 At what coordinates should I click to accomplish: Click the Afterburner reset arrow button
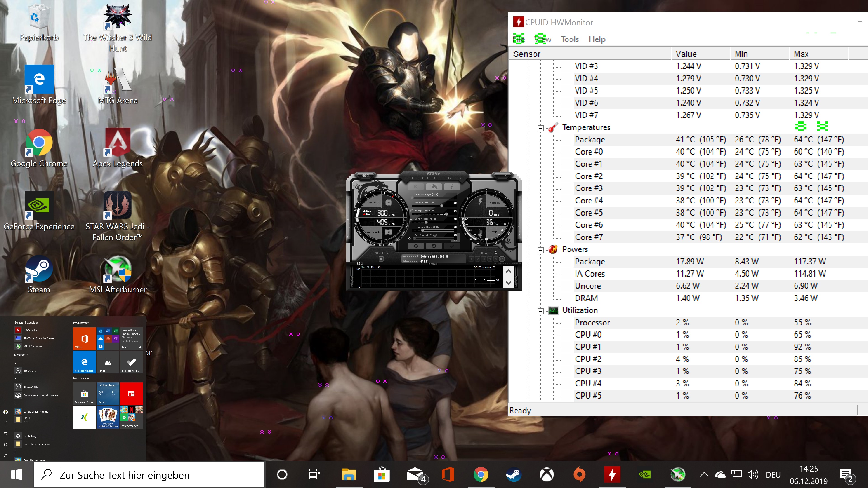[434, 246]
